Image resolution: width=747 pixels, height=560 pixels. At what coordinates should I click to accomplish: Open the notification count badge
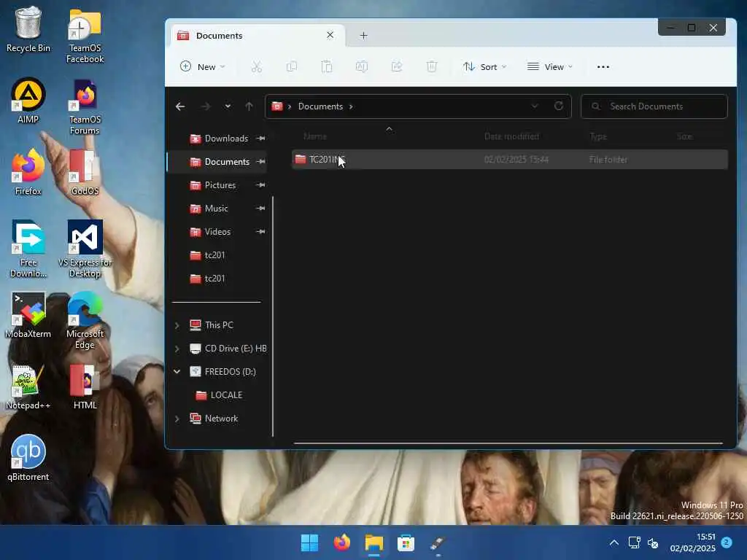727,542
